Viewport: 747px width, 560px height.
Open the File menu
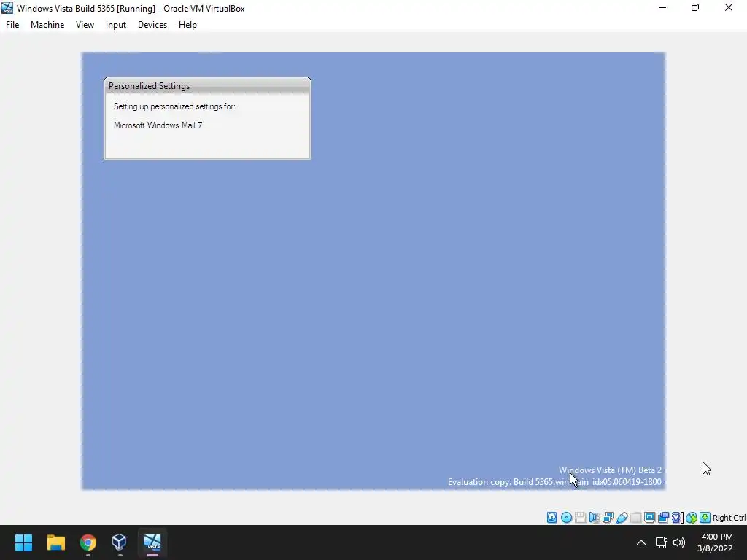(x=12, y=25)
